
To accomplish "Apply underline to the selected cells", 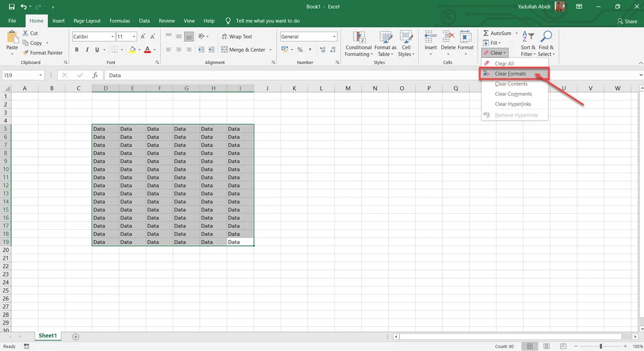I will coord(96,49).
